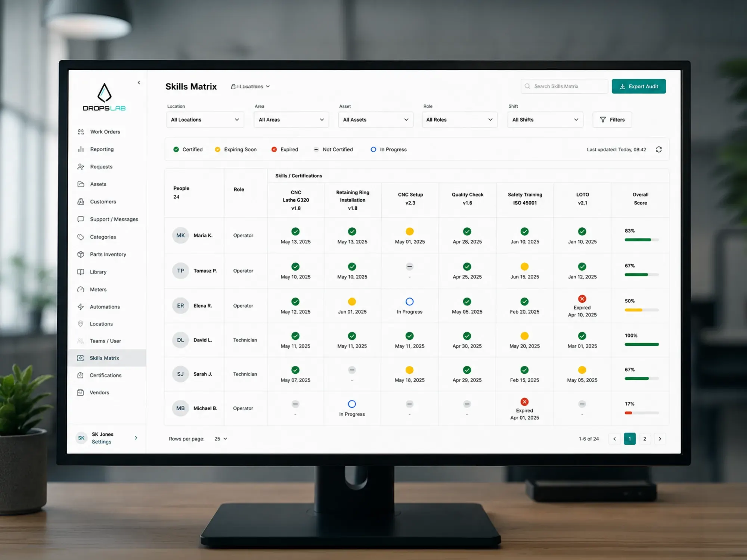Click the Safety Training ISO 45001 column header
The width and height of the screenshot is (747, 560).
point(525,199)
